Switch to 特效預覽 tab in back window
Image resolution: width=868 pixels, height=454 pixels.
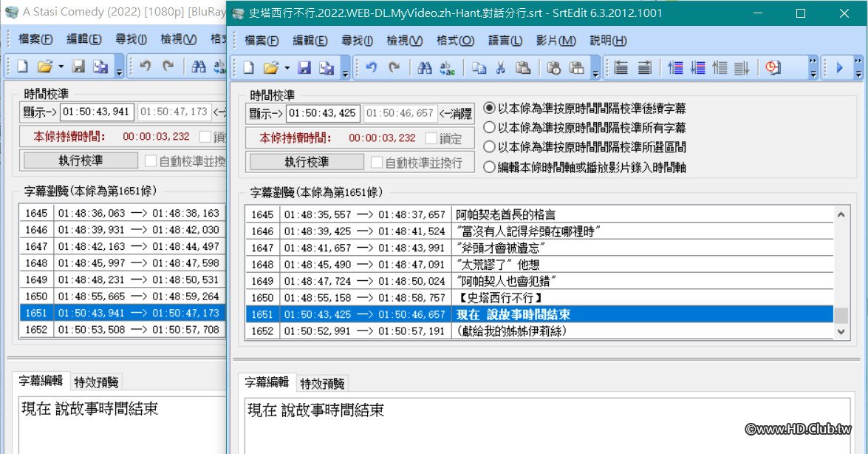[96, 382]
